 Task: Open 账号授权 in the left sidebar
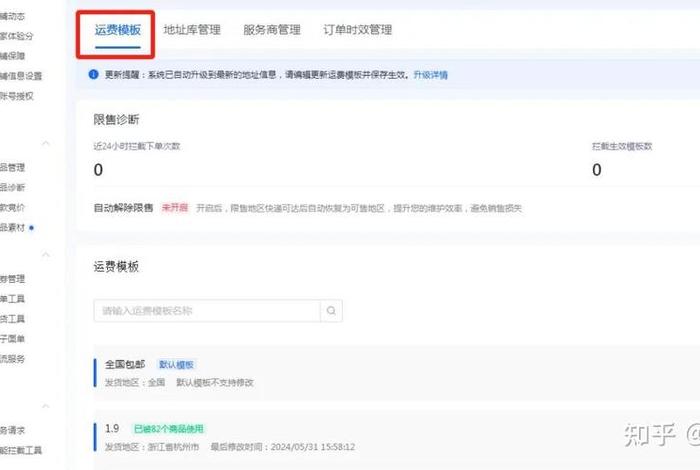pyautogui.click(x=17, y=95)
